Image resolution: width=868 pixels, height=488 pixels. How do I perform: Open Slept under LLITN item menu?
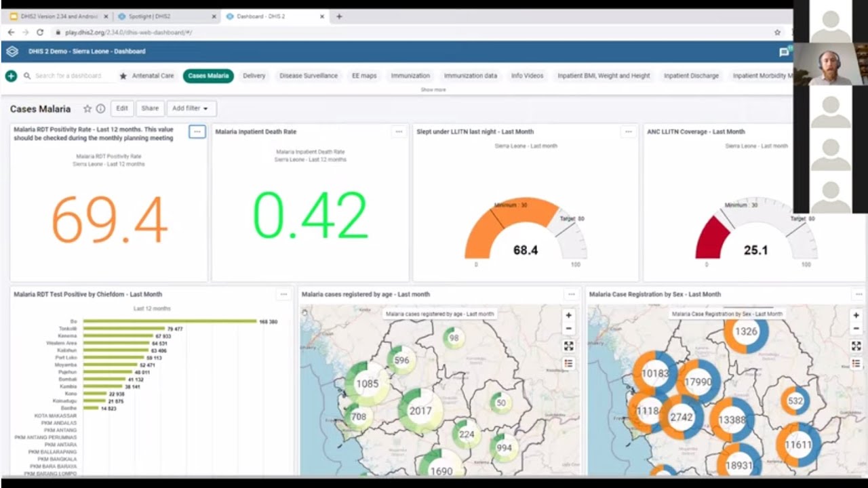point(629,131)
